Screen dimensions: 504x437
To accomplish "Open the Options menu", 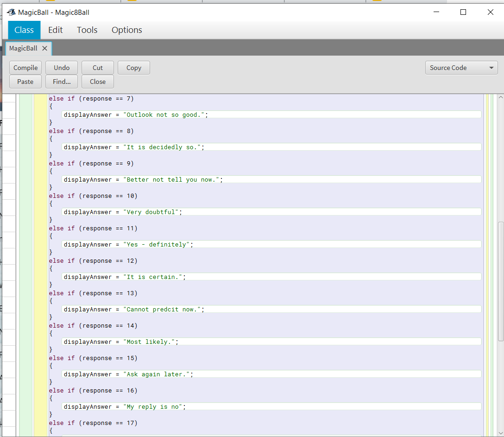I will pyautogui.click(x=126, y=30).
